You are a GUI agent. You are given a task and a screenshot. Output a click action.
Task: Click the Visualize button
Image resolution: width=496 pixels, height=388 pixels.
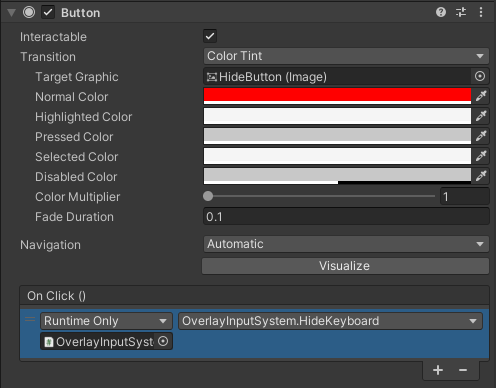[x=345, y=266]
